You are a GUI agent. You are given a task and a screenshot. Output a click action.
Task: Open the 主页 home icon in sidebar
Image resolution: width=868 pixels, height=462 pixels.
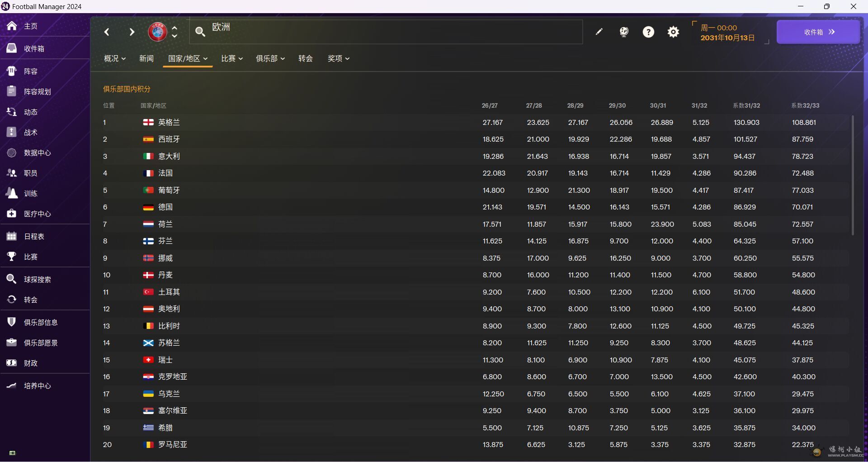point(12,26)
